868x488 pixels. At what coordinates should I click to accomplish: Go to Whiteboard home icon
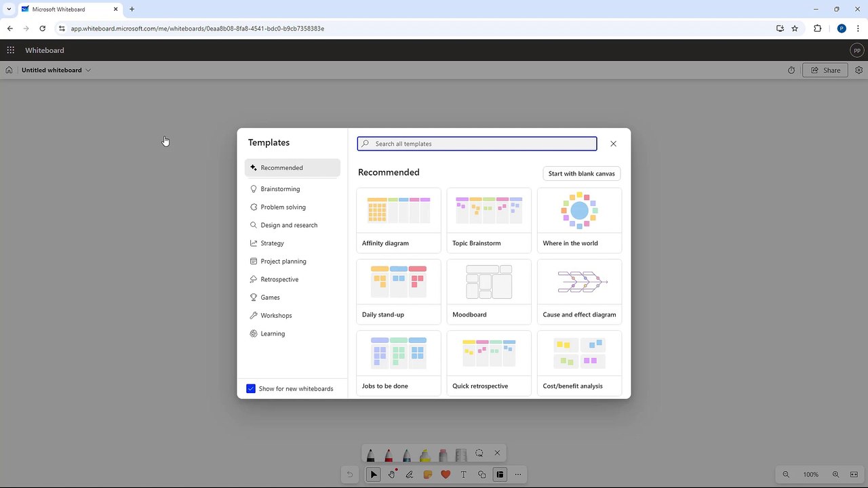(x=9, y=70)
